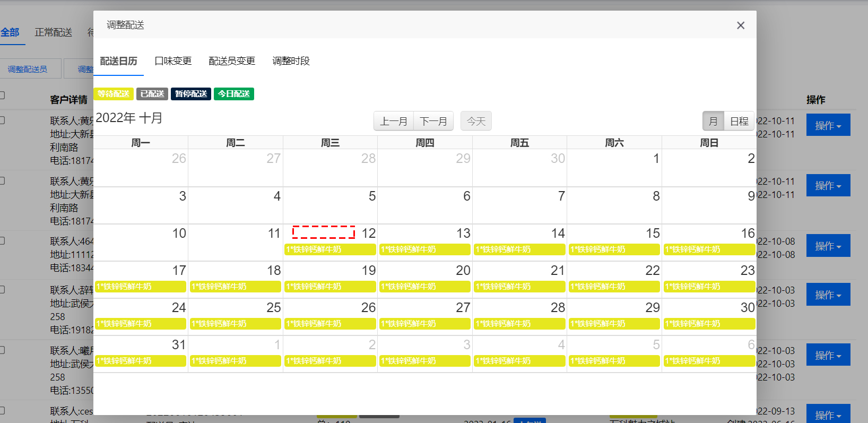The height and width of the screenshot is (423, 868).
Task: Click the 今天 button
Action: point(476,121)
